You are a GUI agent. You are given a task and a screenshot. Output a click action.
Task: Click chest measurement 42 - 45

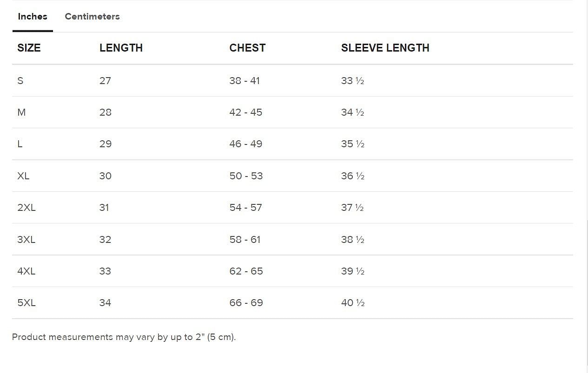click(245, 112)
